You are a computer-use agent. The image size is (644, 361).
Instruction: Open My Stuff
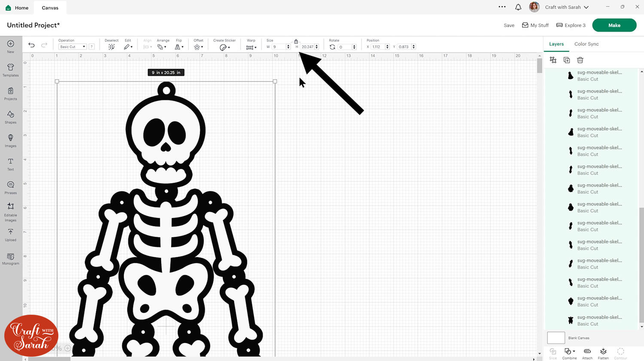click(535, 25)
